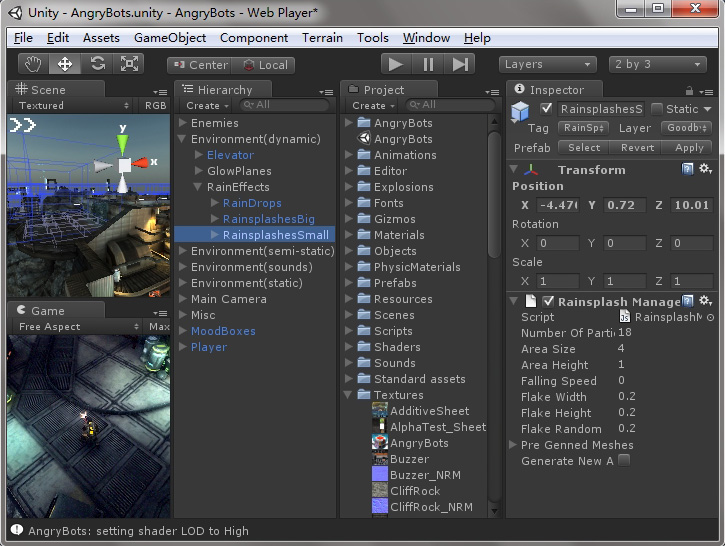The height and width of the screenshot is (546, 725).
Task: Click the red X-axis gizmo arrow
Action: coord(141,162)
